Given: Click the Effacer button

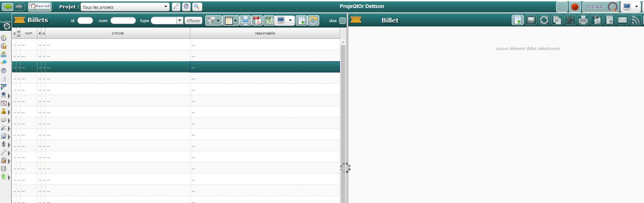Looking at the screenshot, I should tap(193, 21).
